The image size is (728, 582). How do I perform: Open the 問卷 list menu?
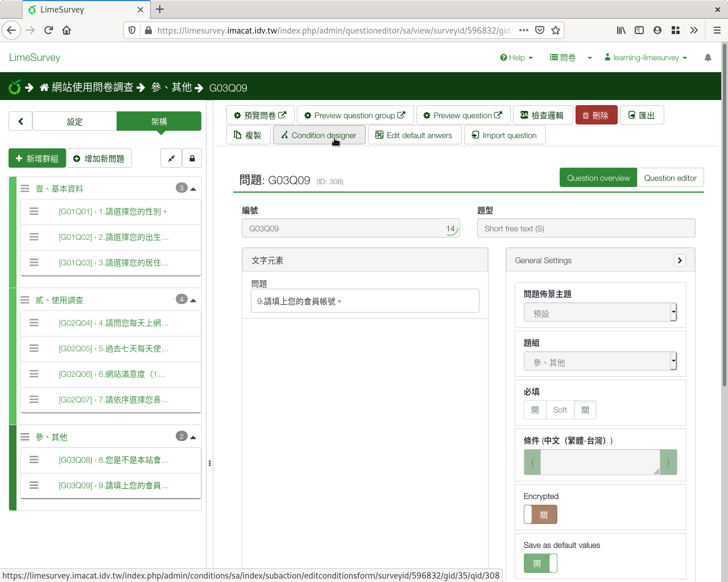coord(562,57)
